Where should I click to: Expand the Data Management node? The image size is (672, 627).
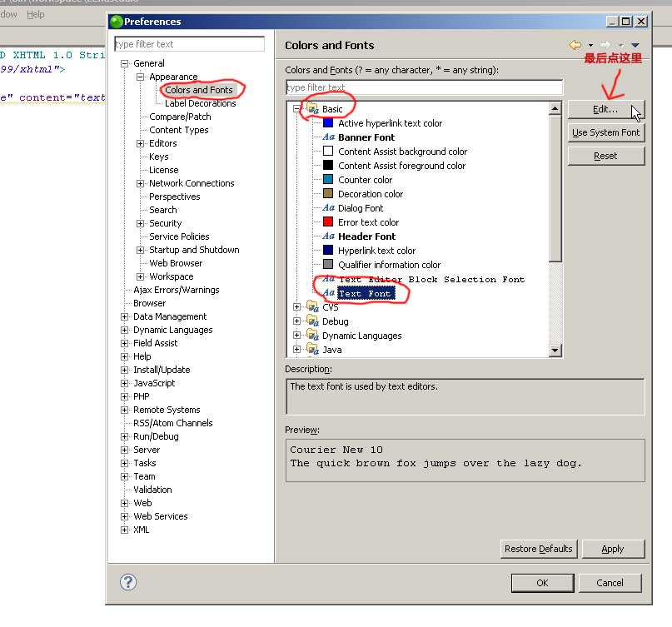(124, 316)
